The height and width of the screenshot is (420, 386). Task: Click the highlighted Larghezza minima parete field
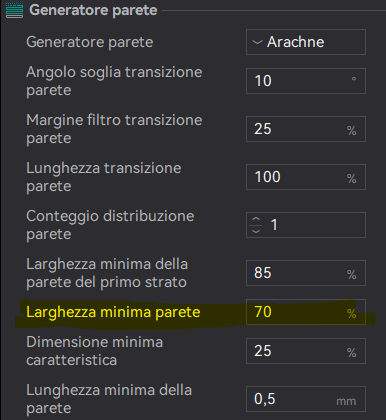pos(306,312)
